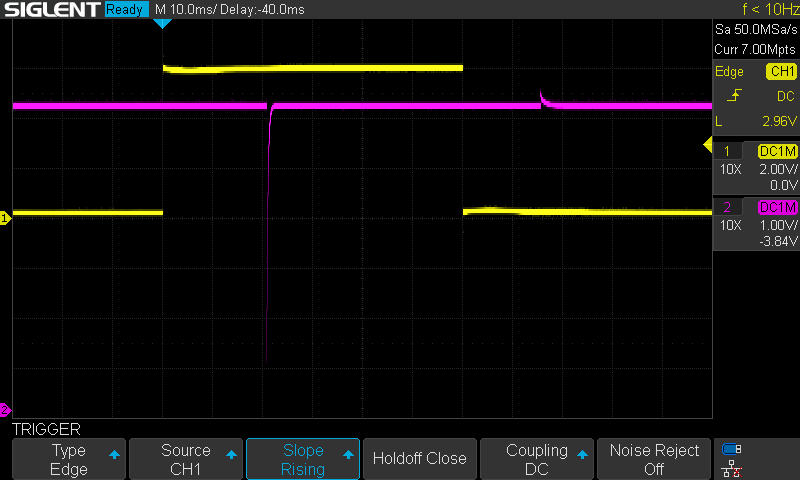This screenshot has height=480, width=800.
Task: Click the Type button's blue arrow
Action: (114, 454)
